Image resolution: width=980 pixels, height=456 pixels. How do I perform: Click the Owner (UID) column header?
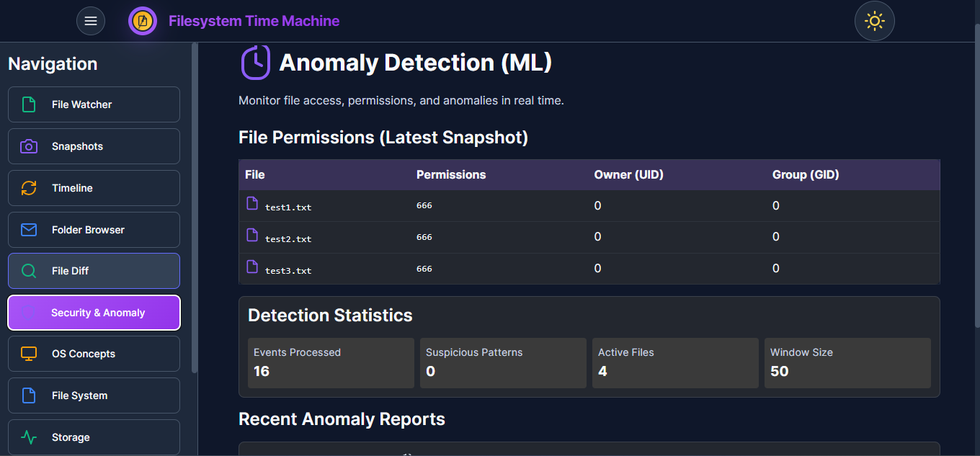(x=628, y=175)
